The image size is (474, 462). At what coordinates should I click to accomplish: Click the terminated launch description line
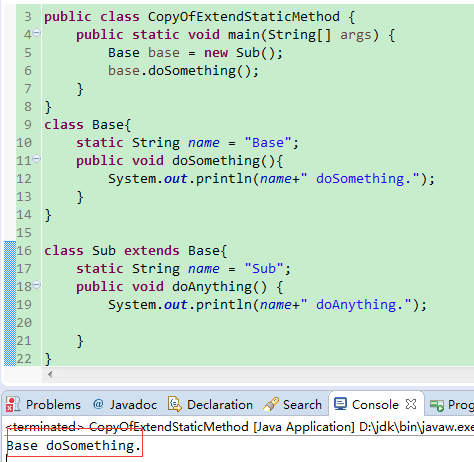click(240, 427)
